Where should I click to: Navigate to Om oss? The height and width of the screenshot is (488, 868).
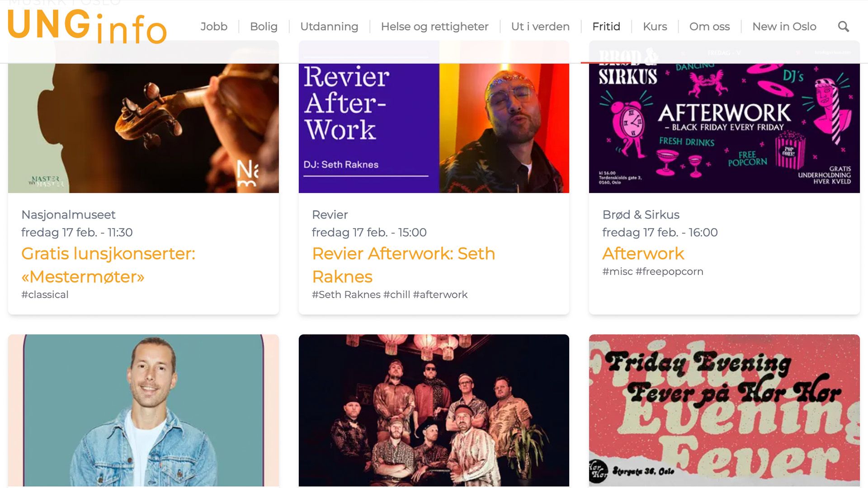(709, 27)
